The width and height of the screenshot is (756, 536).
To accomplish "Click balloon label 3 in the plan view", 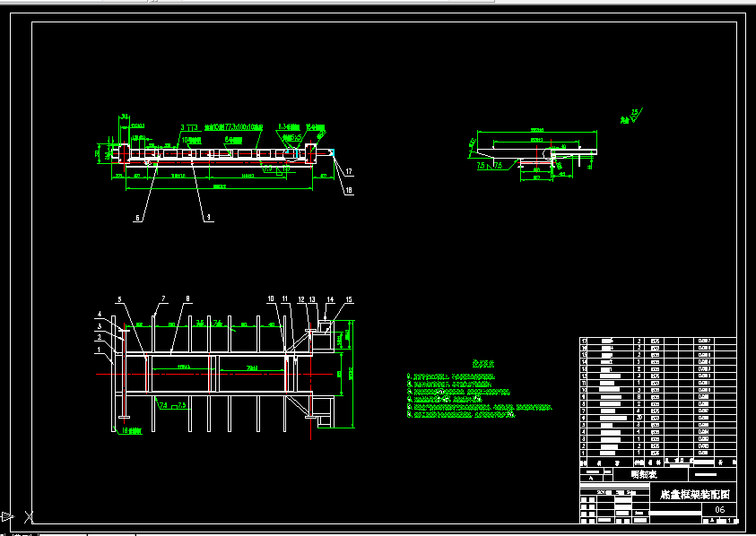I will 100,326.
